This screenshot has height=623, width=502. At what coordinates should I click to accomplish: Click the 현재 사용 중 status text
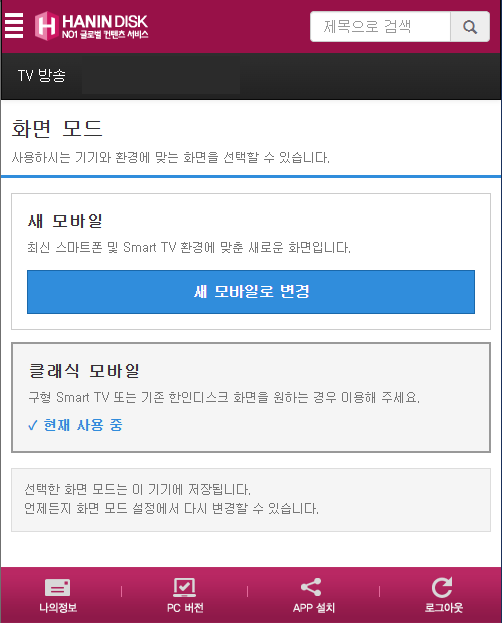tap(83, 425)
